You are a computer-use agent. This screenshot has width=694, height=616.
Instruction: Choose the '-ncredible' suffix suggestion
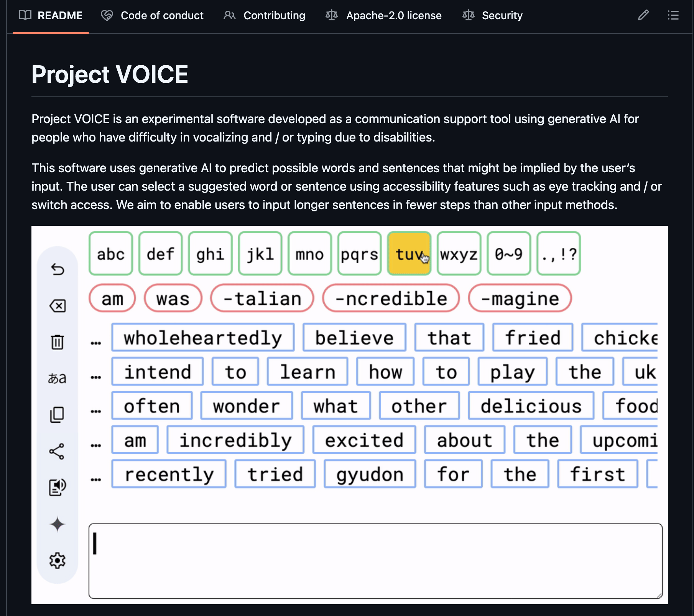click(x=391, y=298)
